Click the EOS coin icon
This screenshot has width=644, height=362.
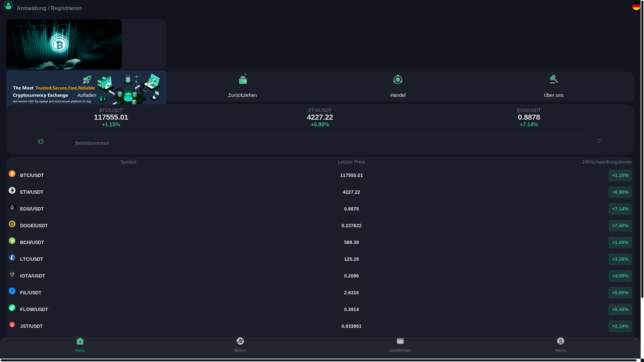click(x=12, y=207)
